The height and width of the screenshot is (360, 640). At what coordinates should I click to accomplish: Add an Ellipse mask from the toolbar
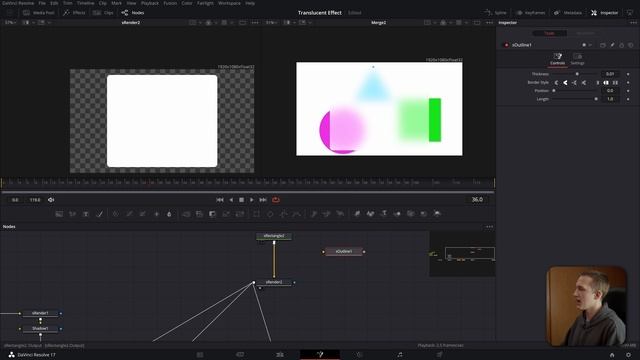270,214
